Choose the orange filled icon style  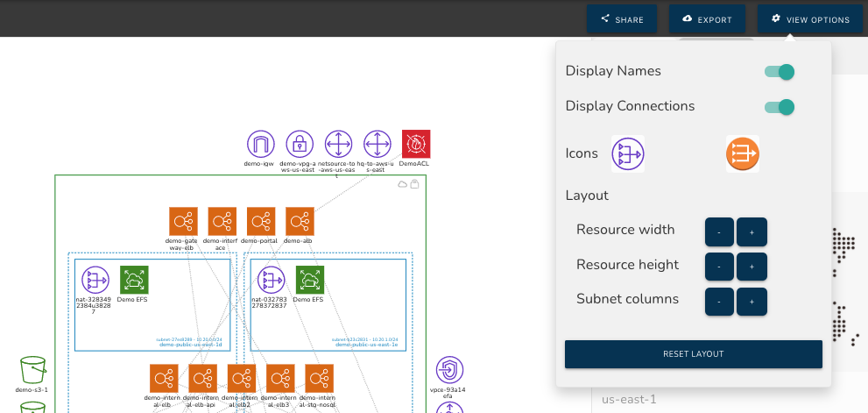743,154
